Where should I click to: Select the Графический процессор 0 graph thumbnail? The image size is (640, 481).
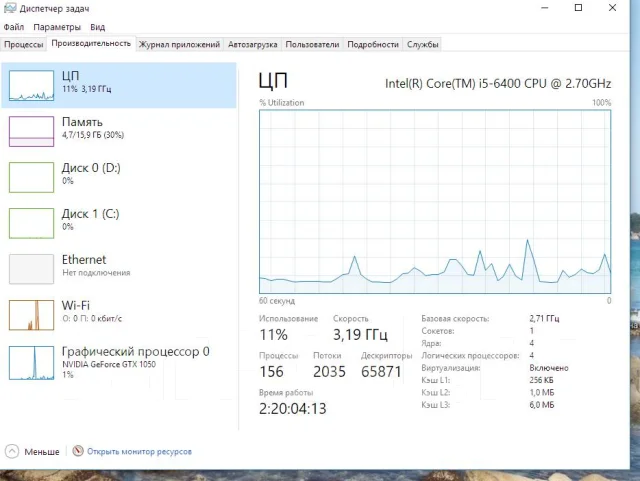pos(31,363)
